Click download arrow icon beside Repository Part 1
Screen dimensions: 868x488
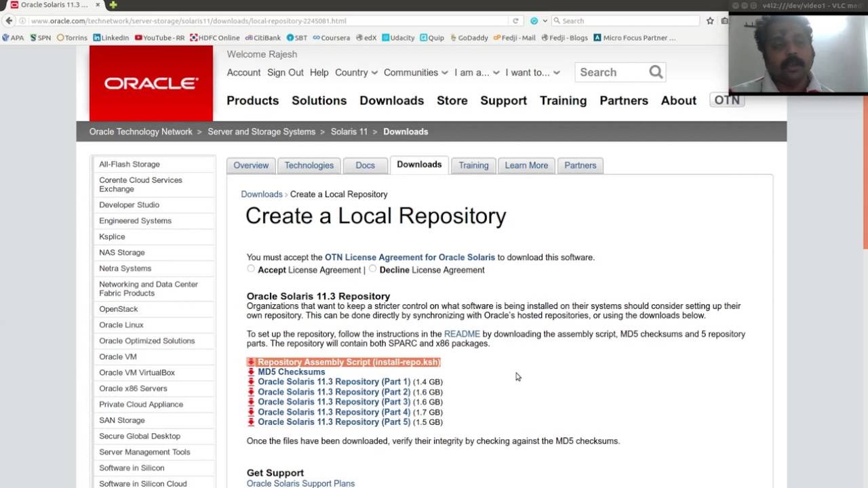[x=251, y=382]
